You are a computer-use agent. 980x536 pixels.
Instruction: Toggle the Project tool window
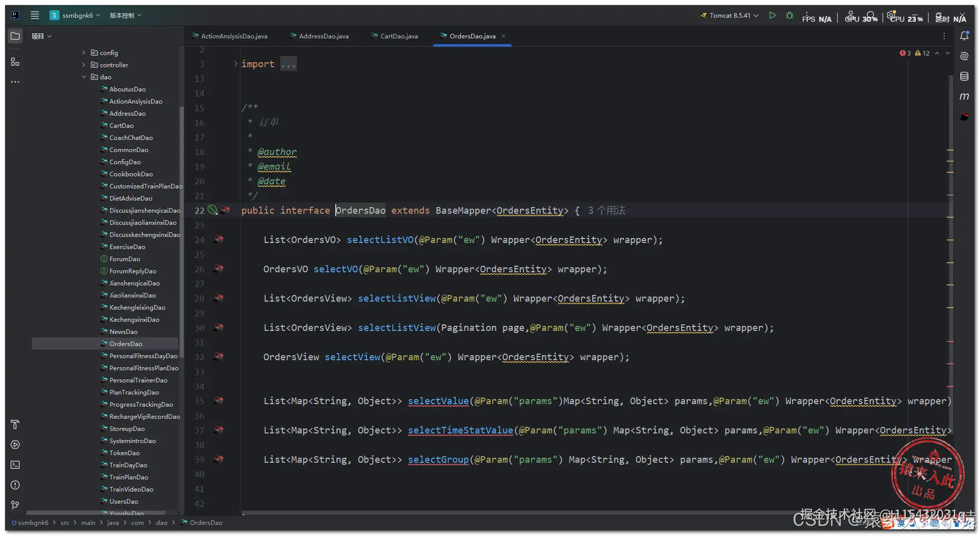15,36
